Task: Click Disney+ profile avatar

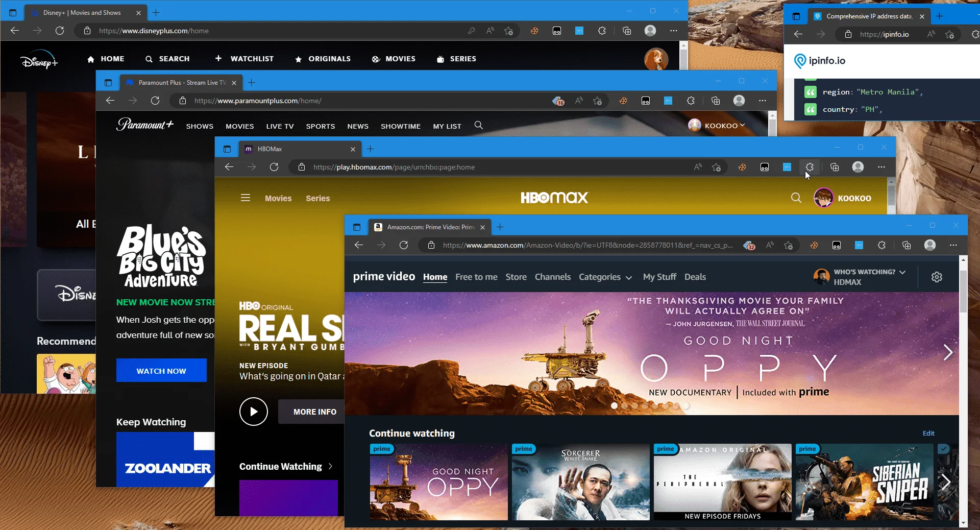Action: click(x=656, y=59)
